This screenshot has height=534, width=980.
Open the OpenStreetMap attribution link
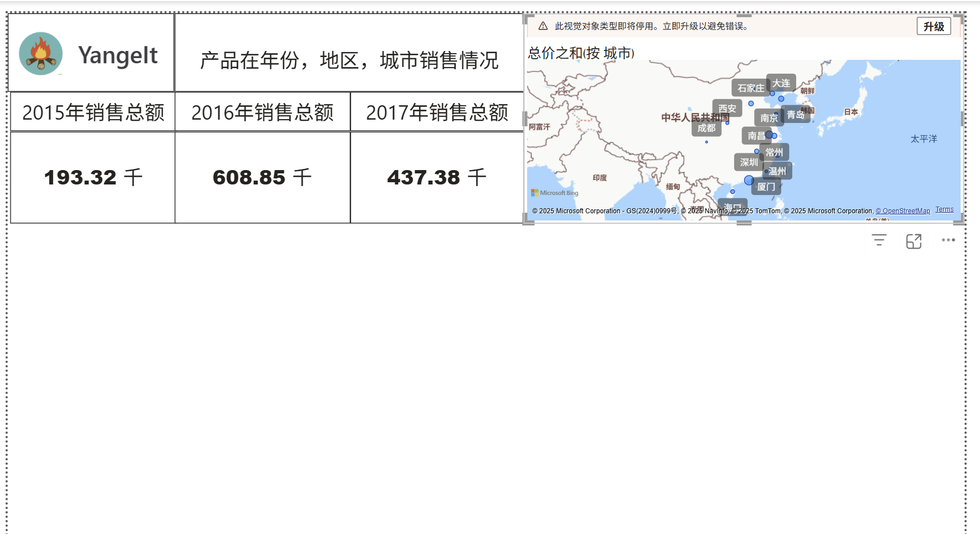coord(902,211)
